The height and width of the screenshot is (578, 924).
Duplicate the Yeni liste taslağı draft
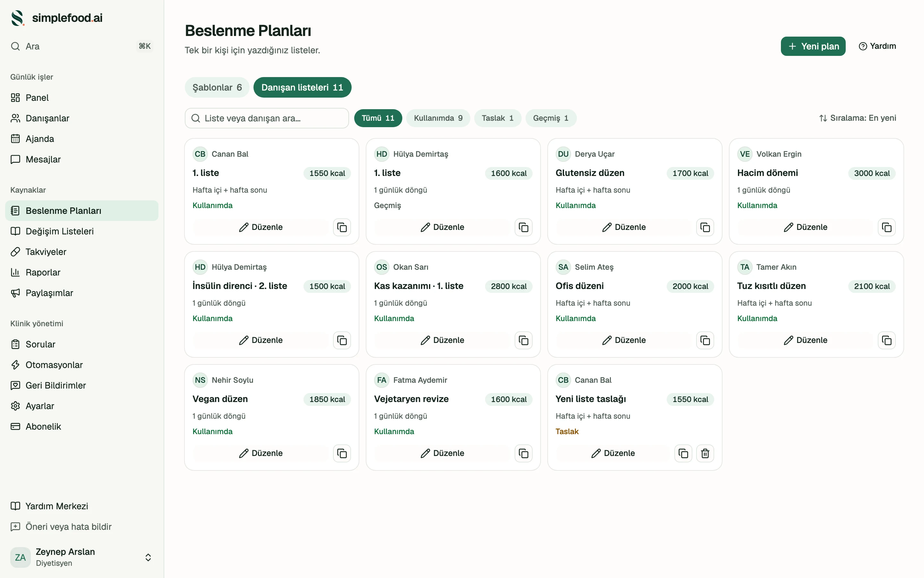[683, 453]
